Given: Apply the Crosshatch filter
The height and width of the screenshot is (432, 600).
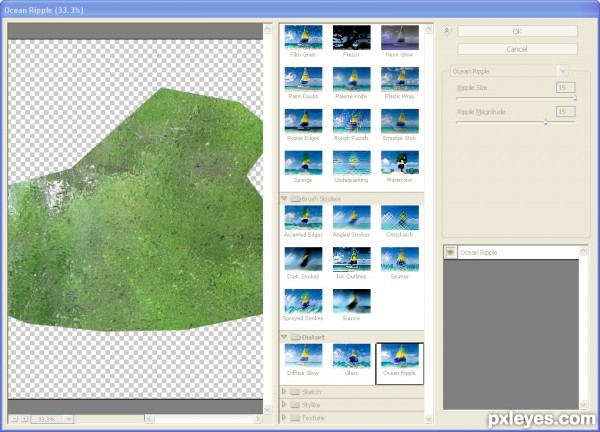Looking at the screenshot, I should tap(399, 217).
